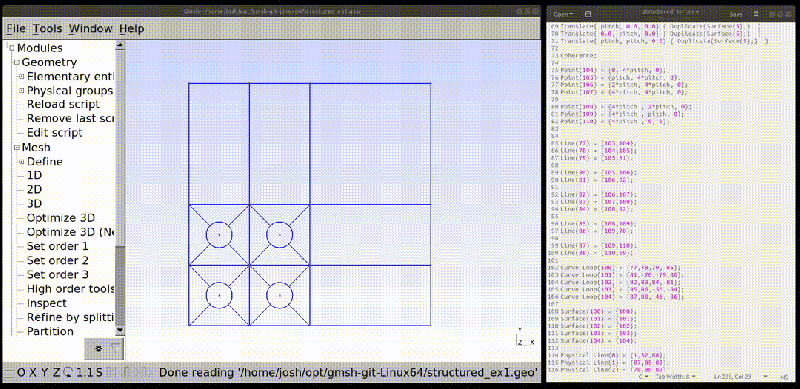
Task: Select the first Optimize 3D entry
Action: (61, 217)
